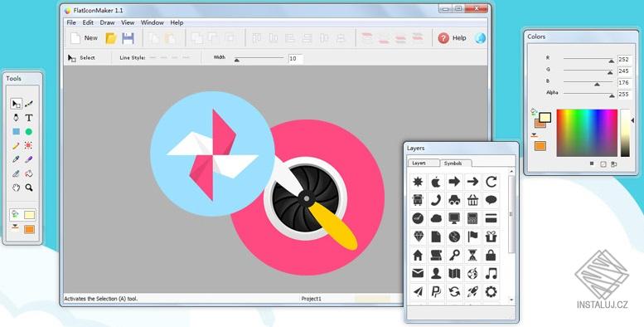Insert the hourglass symbol
Screen dimensions: 644x327
(472, 256)
